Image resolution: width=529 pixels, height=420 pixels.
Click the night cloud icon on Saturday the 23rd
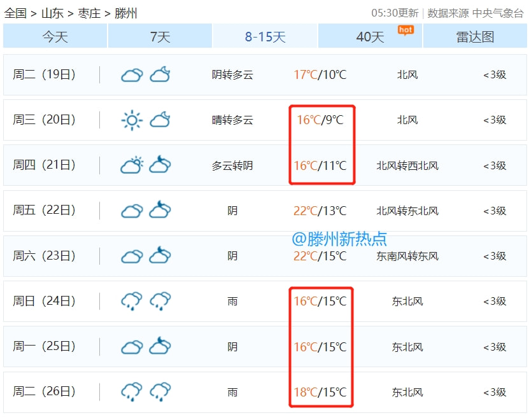tap(160, 256)
